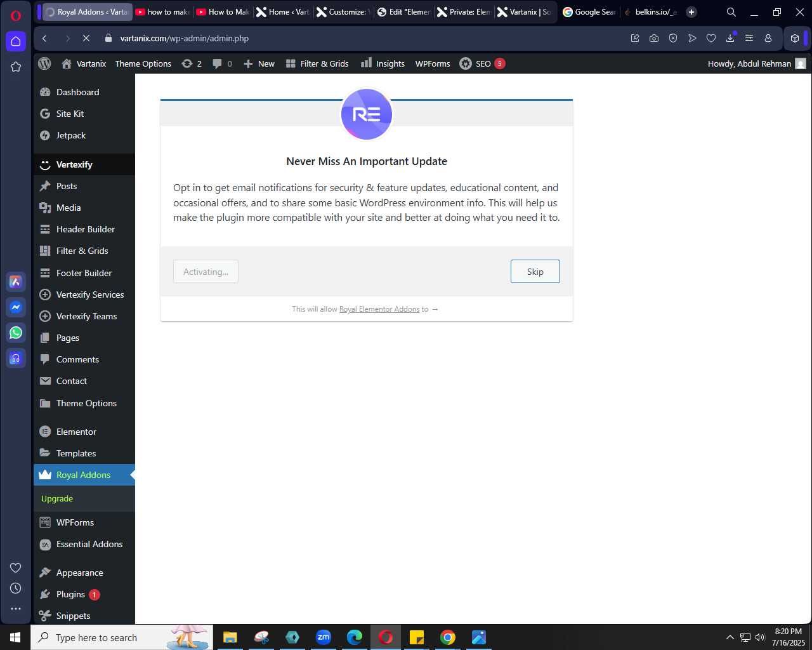This screenshot has height=650, width=812.
Task: Open Messenger in Opera sidebar
Action: (x=16, y=307)
